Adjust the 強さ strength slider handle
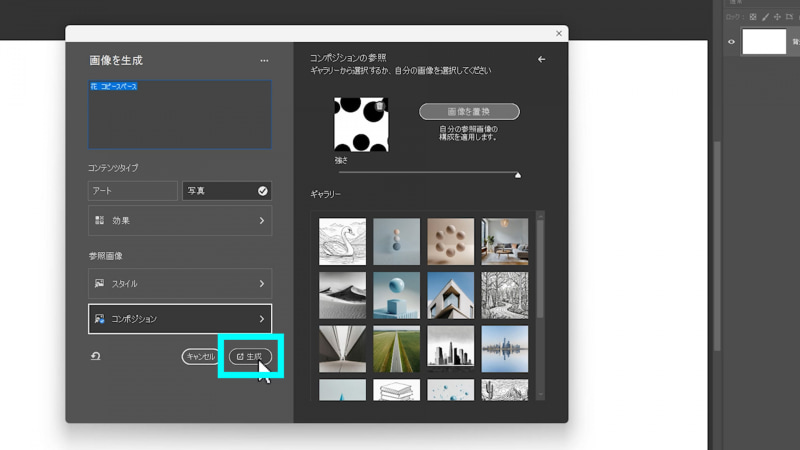The image size is (800, 450). click(518, 175)
